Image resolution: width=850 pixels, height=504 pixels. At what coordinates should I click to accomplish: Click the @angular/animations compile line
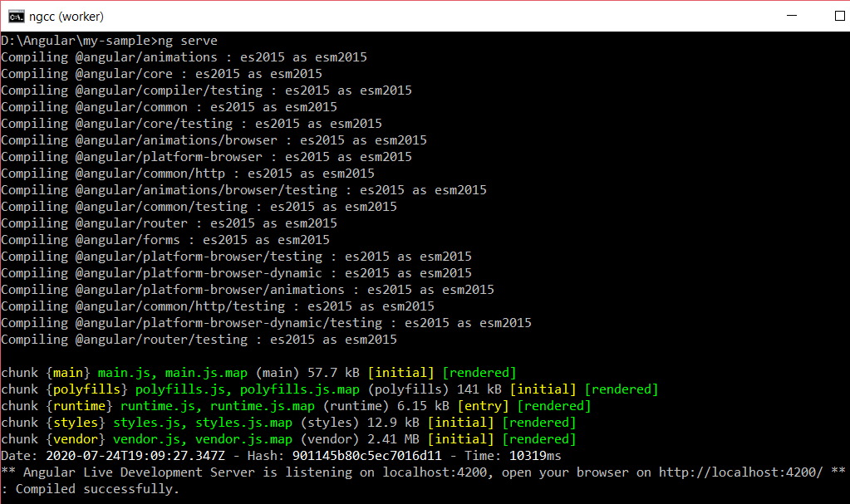[184, 57]
